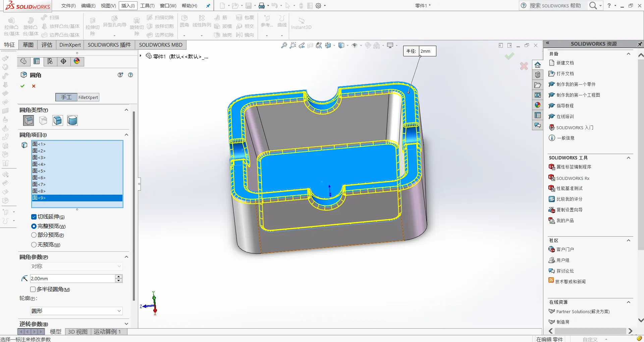Open the DisplayManager color-ball tab
644x342 pixels.
coord(77,61)
